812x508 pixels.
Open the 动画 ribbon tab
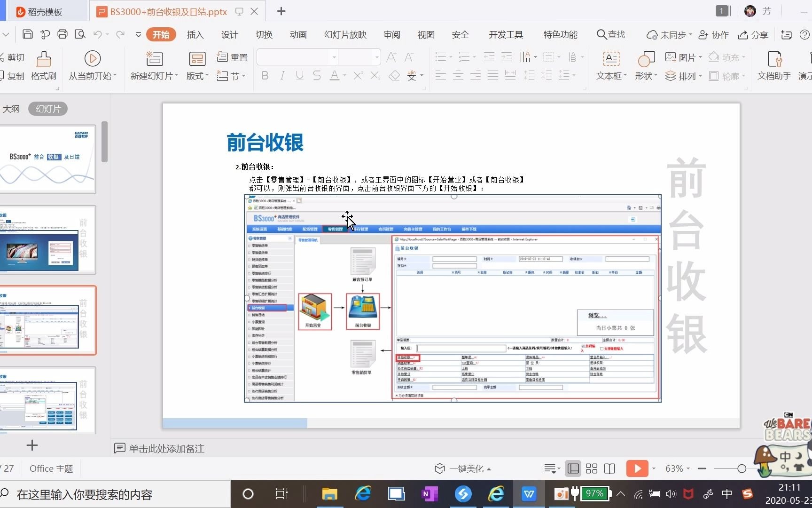click(298, 34)
